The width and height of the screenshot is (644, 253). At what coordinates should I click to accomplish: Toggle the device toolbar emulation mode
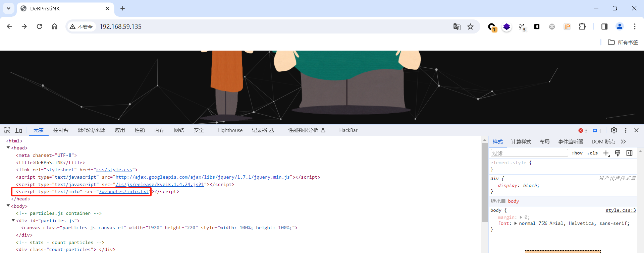point(19,130)
